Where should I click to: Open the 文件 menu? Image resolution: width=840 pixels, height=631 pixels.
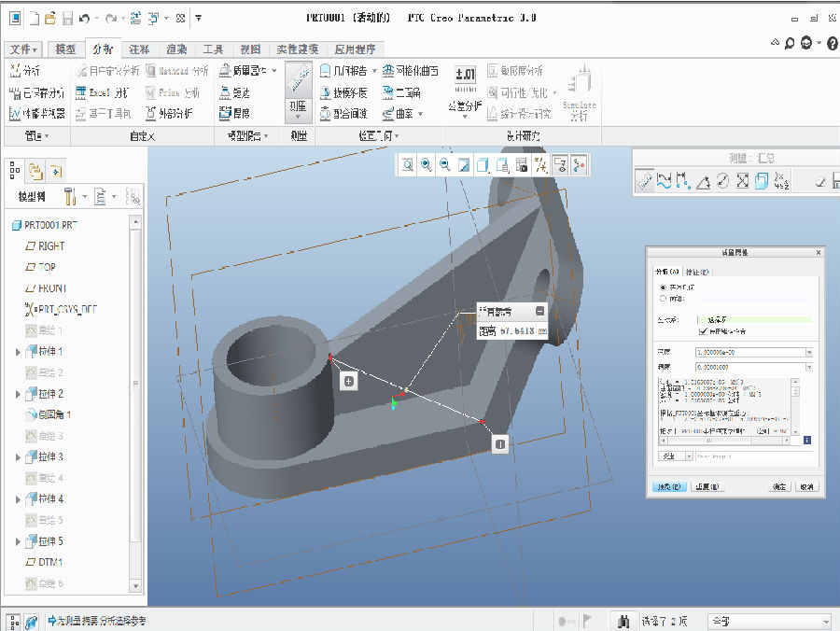pyautogui.click(x=23, y=49)
